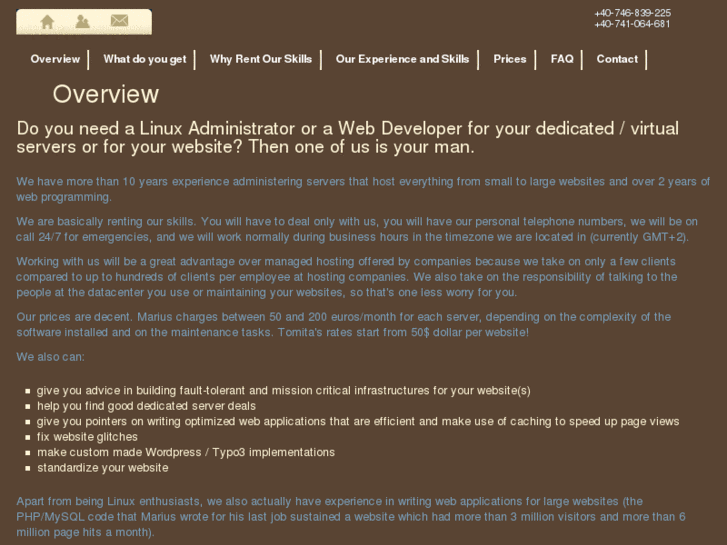Click the paragraph mentioning 10 years experience

click(363, 189)
